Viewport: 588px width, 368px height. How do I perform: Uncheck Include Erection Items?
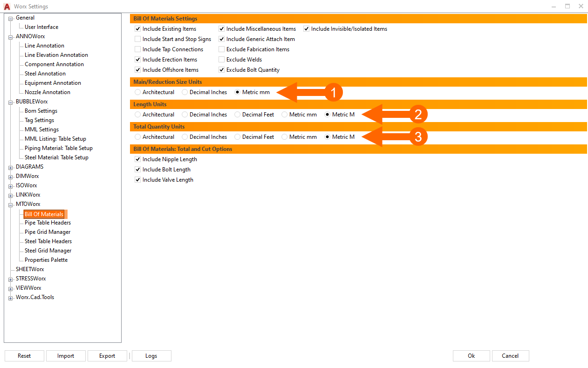point(137,60)
